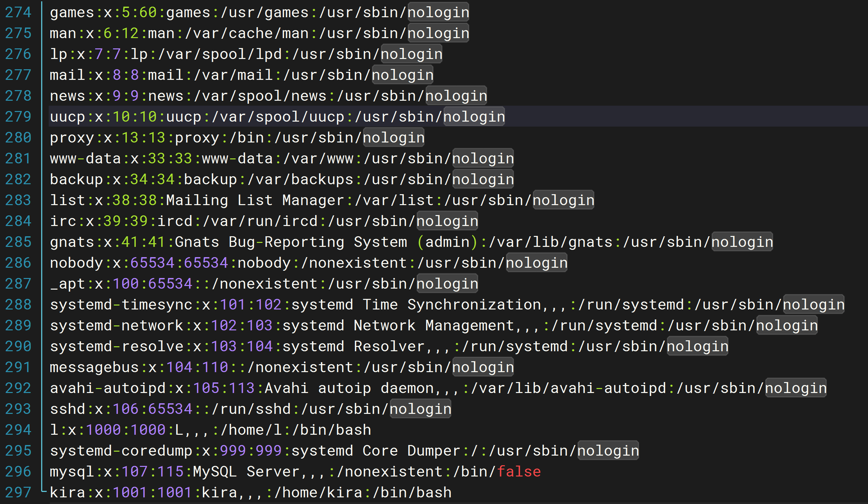The width and height of the screenshot is (868, 504).
Task: Click 'www-data' username at line 281 start
Action: pyautogui.click(x=85, y=159)
